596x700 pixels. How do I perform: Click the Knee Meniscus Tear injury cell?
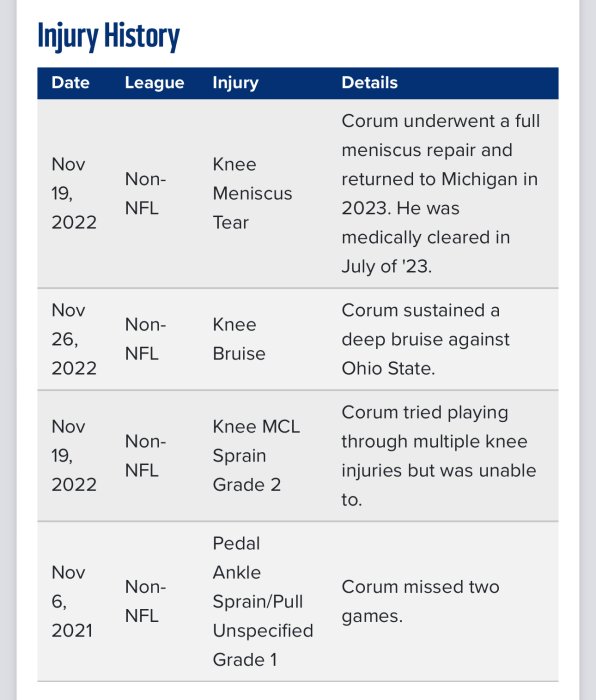click(252, 193)
